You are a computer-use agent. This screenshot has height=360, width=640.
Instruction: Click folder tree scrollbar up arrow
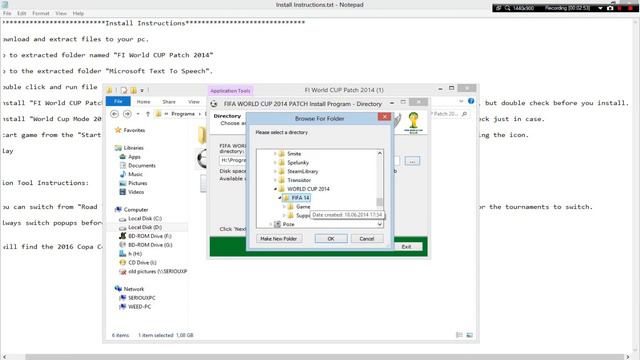tap(380, 153)
